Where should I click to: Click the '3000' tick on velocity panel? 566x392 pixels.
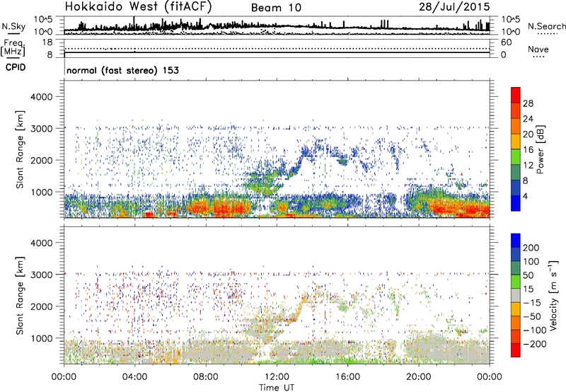42,275
